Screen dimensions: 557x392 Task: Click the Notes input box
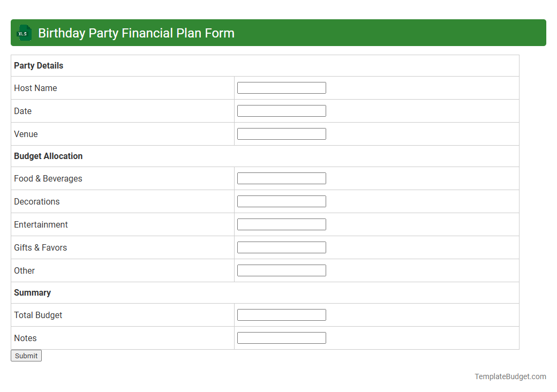coord(281,337)
